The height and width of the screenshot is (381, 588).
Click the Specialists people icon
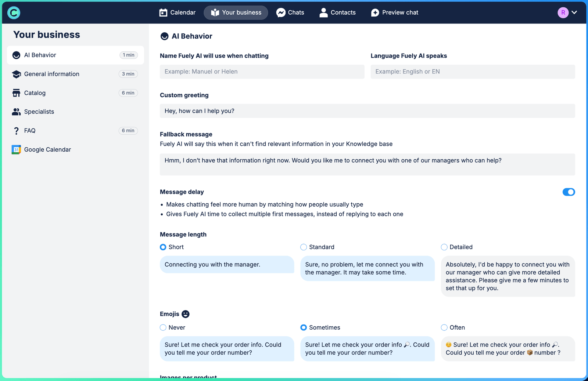pos(16,112)
